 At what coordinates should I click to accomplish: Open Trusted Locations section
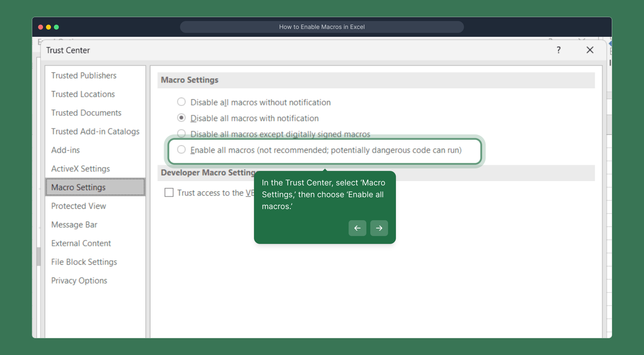click(83, 94)
